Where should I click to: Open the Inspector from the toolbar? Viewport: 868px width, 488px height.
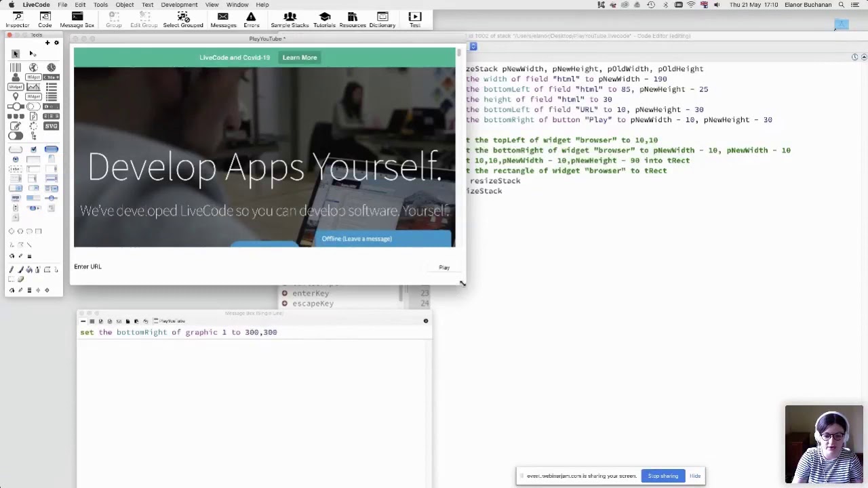coord(18,20)
